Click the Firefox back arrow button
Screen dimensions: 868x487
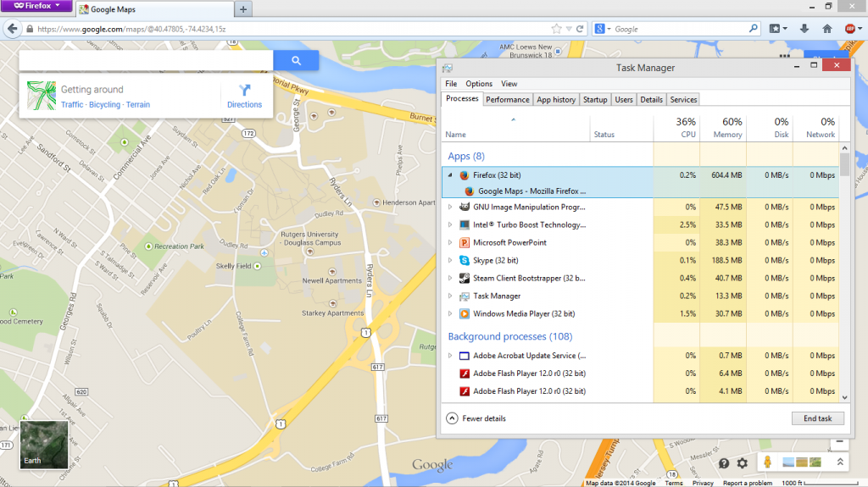[12, 29]
